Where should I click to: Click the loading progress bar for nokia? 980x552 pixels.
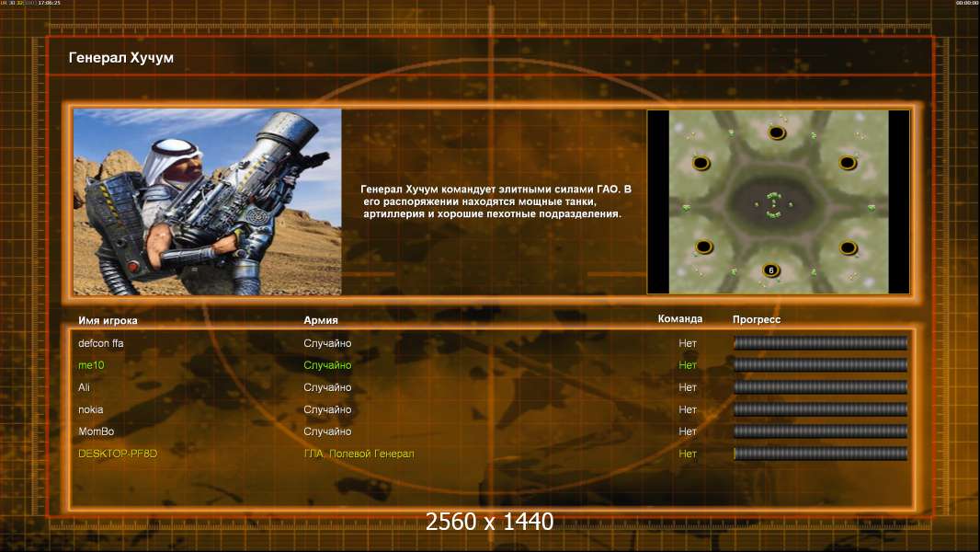(x=821, y=409)
